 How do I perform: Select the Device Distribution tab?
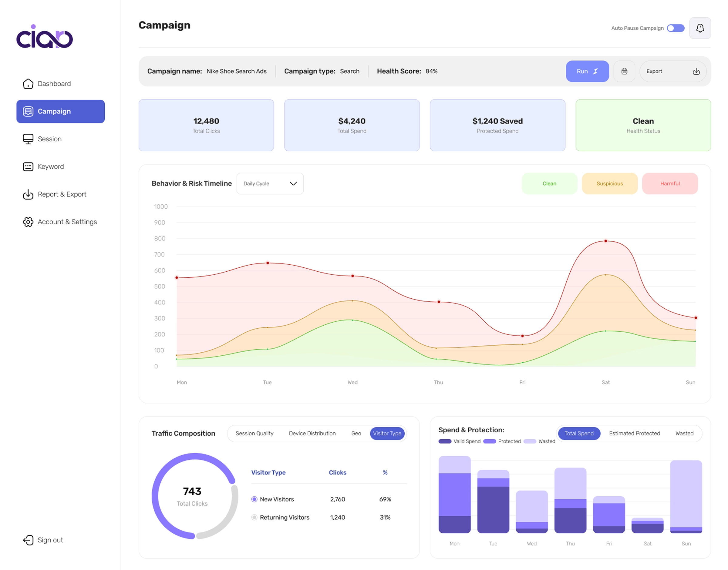[x=312, y=433]
